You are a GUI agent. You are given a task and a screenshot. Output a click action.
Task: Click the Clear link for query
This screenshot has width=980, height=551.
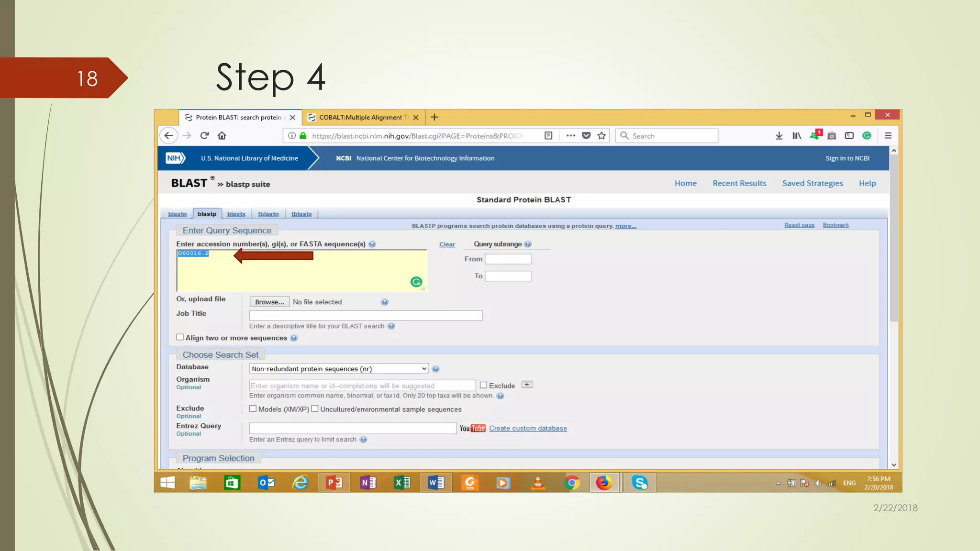pyautogui.click(x=447, y=244)
